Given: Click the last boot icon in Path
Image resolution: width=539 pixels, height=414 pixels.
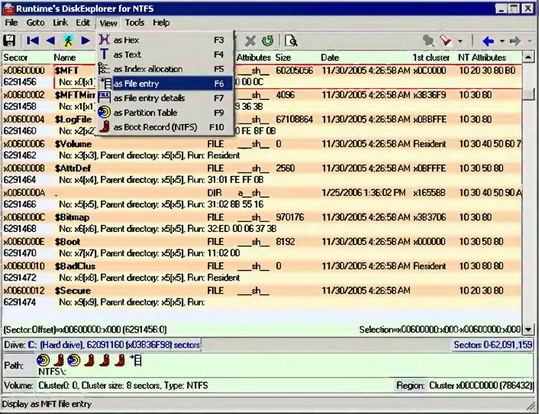Looking at the screenshot, I should (120, 360).
